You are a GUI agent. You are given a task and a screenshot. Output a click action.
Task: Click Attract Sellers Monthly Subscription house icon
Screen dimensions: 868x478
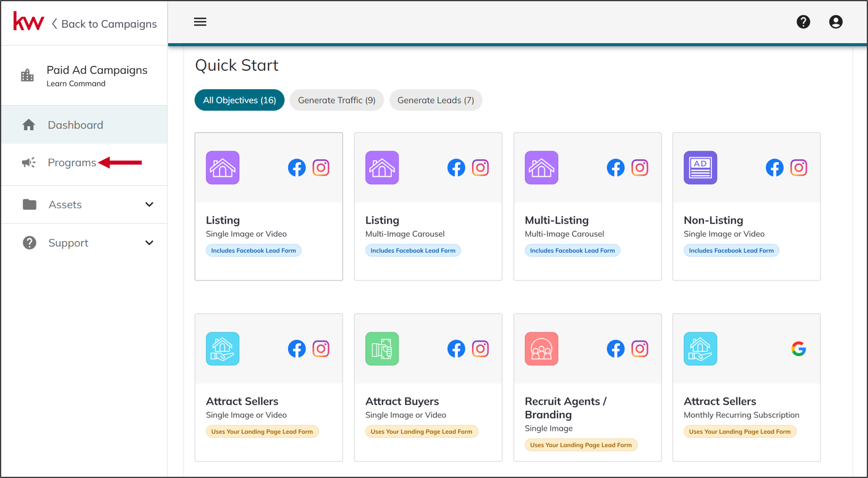click(x=701, y=349)
